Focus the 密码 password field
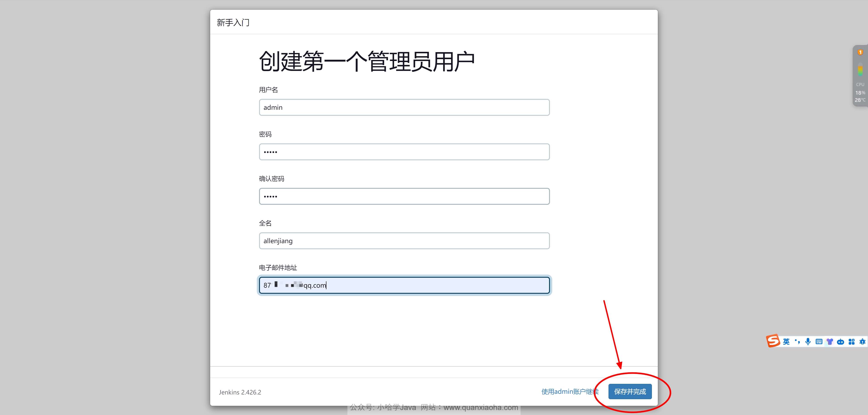The width and height of the screenshot is (868, 415). (404, 152)
